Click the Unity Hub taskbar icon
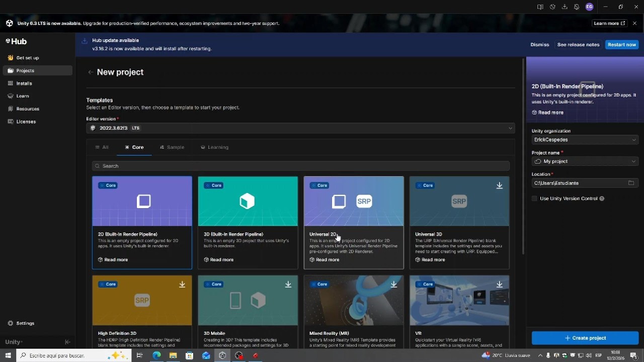The image size is (644, 362). point(222,355)
